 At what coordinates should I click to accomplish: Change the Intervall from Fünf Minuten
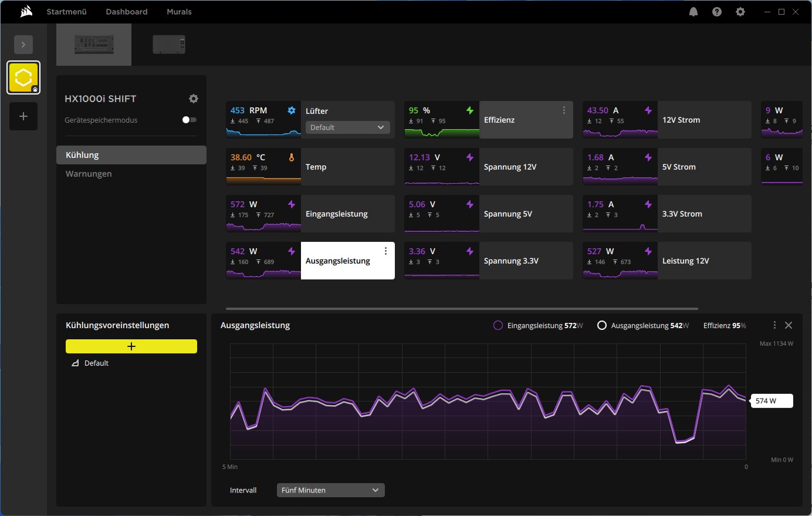pos(330,490)
